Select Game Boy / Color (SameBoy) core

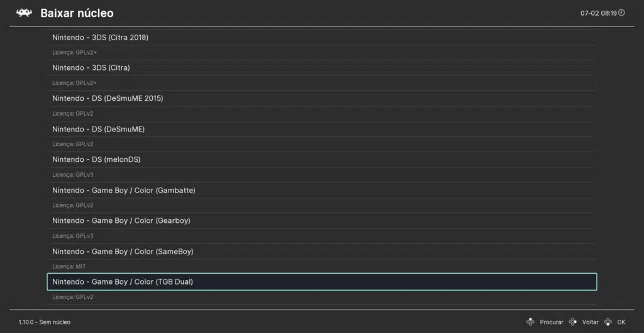[321, 251]
